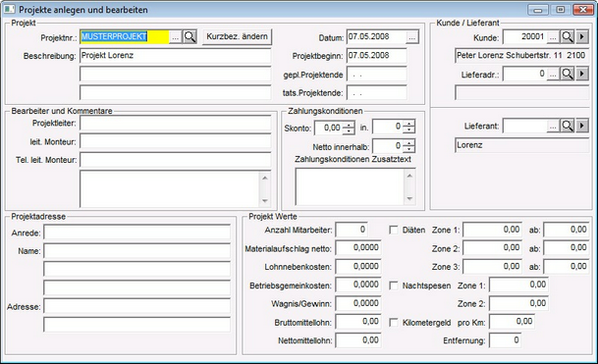Increase Skonto value with up spinner
The height and width of the screenshot is (364, 598).
pyautogui.click(x=349, y=125)
